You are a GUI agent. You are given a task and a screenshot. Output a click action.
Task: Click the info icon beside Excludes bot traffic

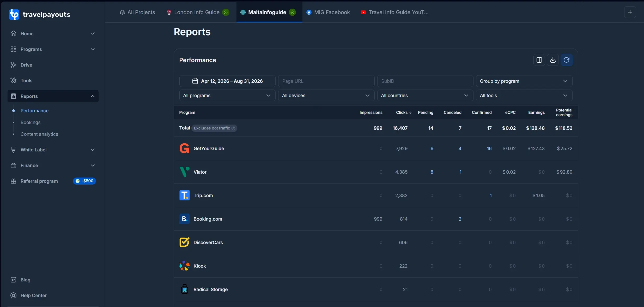(233, 128)
